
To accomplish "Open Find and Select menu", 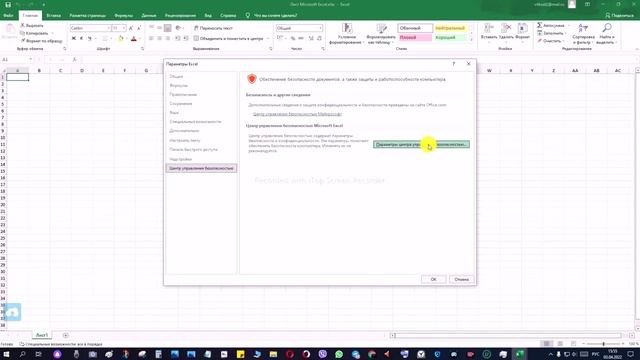I will coord(606,34).
